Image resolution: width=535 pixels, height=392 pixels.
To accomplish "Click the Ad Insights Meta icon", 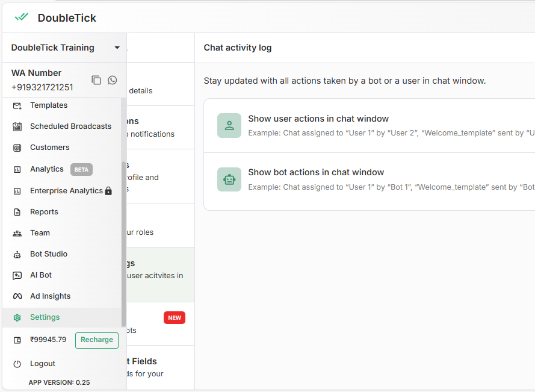I will (17, 296).
